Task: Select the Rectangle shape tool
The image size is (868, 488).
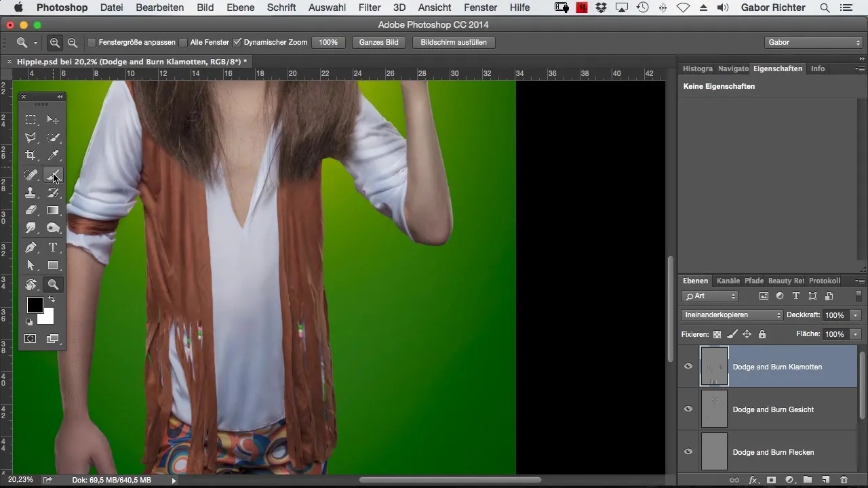Action: (53, 265)
